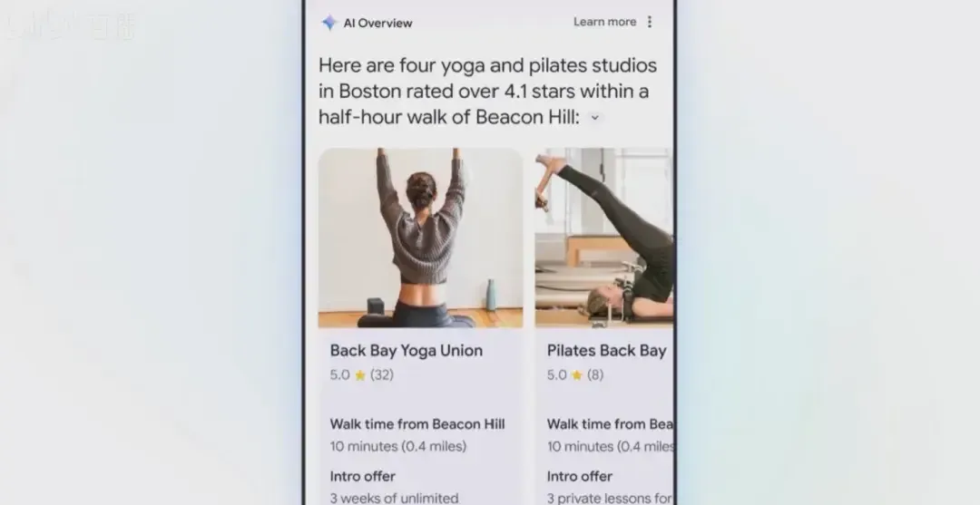980x505 pixels.
Task: Click the 3 private lessons offer text
Action: click(x=610, y=498)
